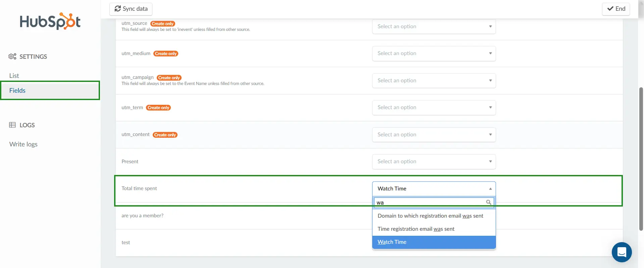
Task: Open the utm_campaign field dropdown
Action: pos(434,81)
